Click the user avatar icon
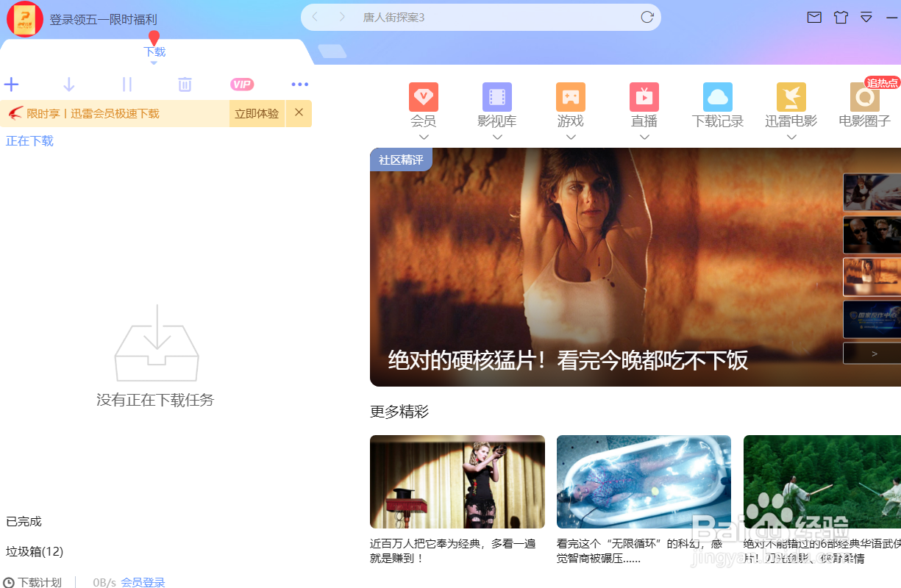The width and height of the screenshot is (901, 588). coord(25,19)
